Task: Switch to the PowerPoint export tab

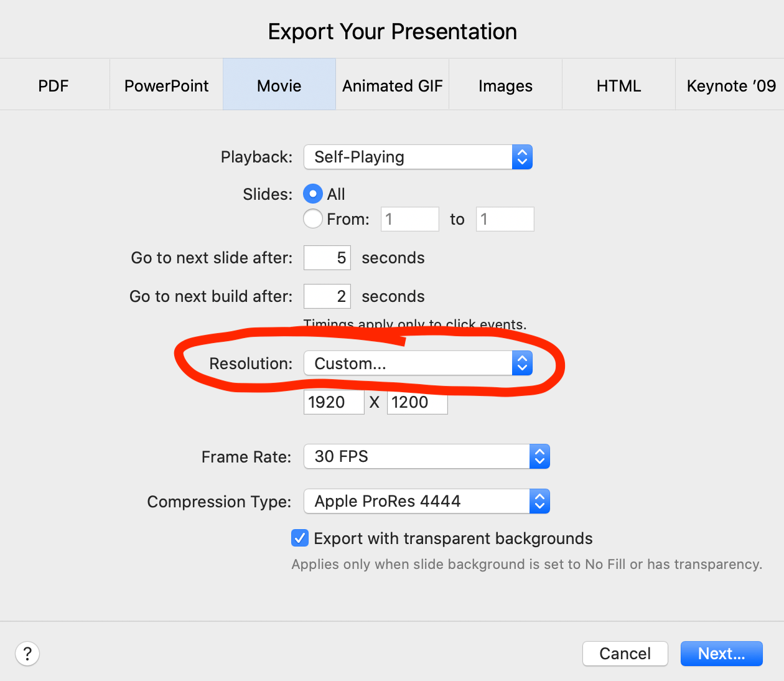Action: [x=166, y=85]
